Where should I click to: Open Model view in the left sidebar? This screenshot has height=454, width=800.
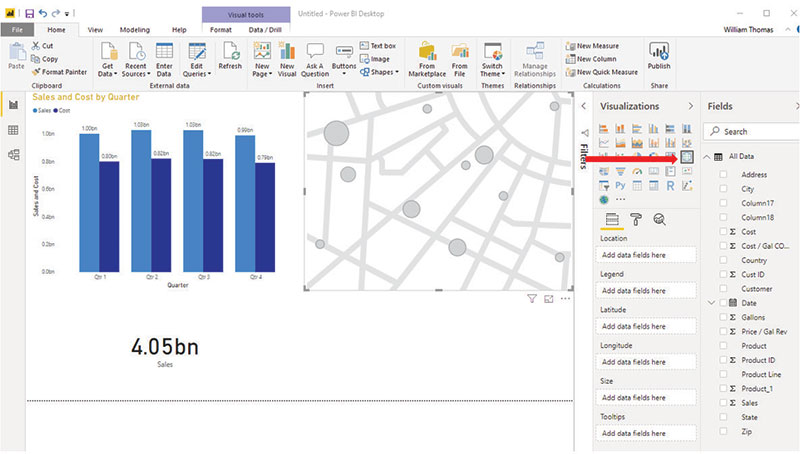pyautogui.click(x=14, y=154)
